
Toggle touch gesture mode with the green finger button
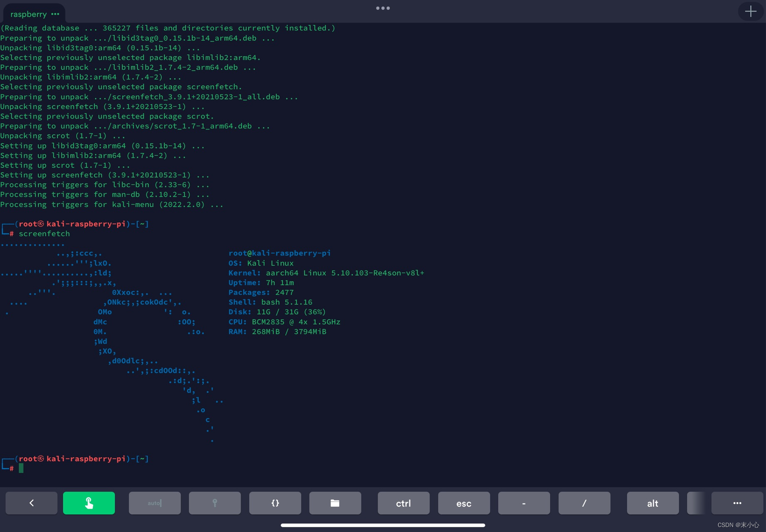click(x=89, y=503)
